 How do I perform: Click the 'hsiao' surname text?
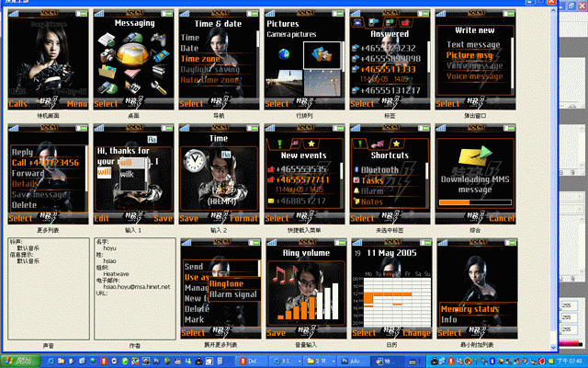pyautogui.click(x=110, y=261)
